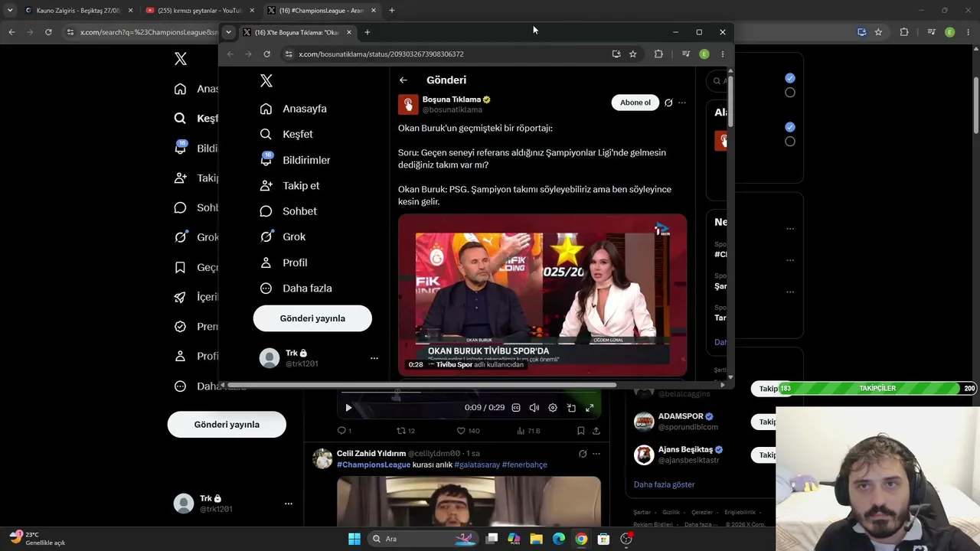Open account menu dots beside @trk1201 in the background window
The width and height of the screenshot is (980, 551).
point(289,504)
